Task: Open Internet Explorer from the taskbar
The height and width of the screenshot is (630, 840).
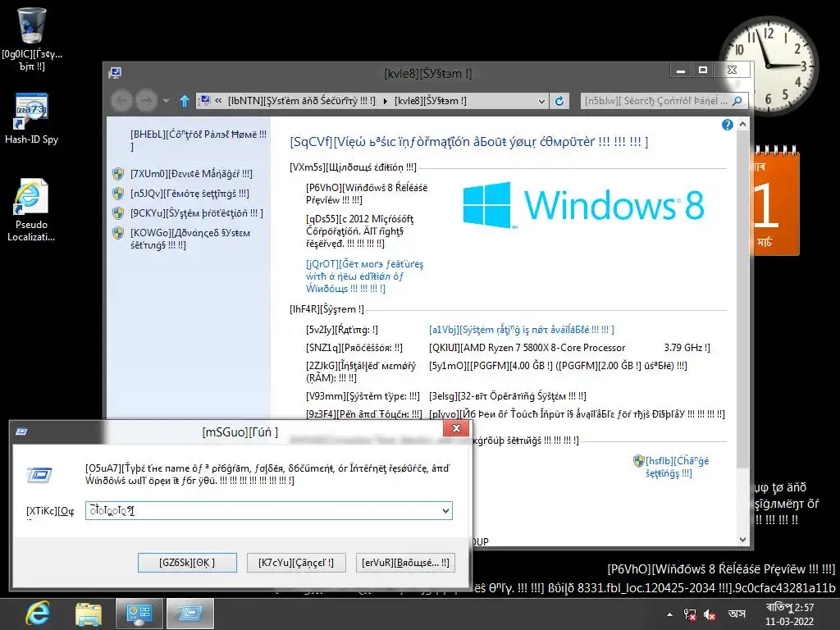Action: [38, 614]
